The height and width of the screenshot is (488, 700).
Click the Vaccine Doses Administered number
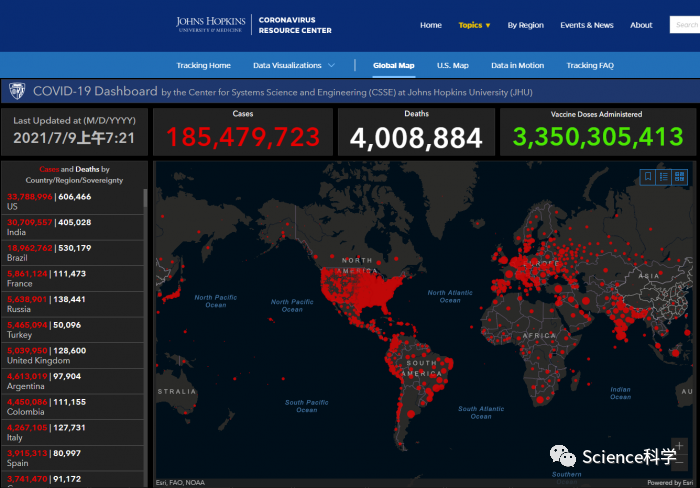(x=598, y=137)
